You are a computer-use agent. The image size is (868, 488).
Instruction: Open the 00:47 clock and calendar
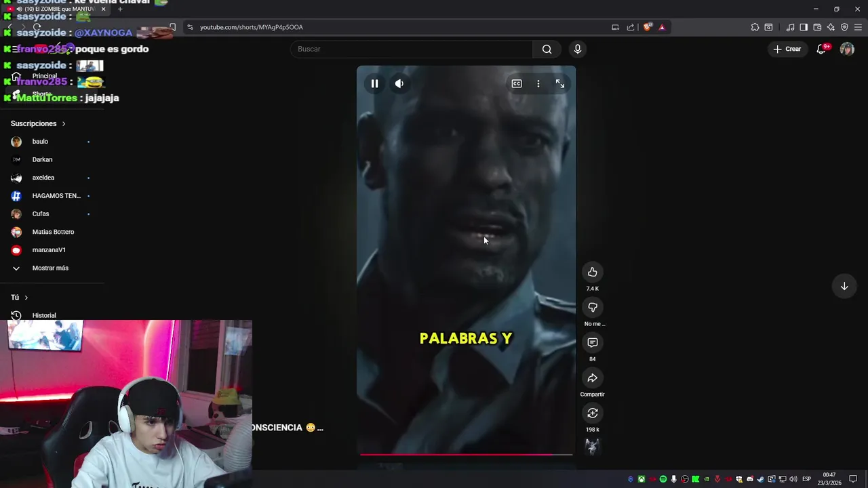(x=829, y=479)
